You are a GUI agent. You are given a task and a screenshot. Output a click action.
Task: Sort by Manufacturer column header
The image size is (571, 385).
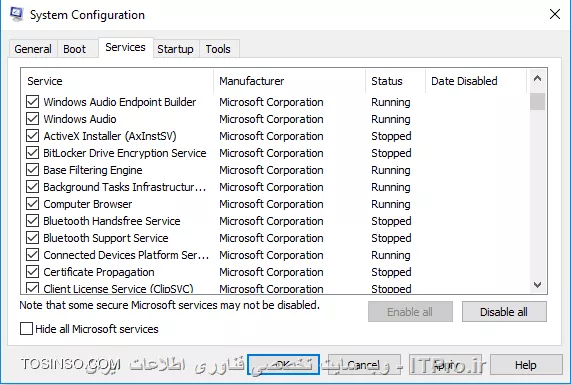(x=290, y=80)
